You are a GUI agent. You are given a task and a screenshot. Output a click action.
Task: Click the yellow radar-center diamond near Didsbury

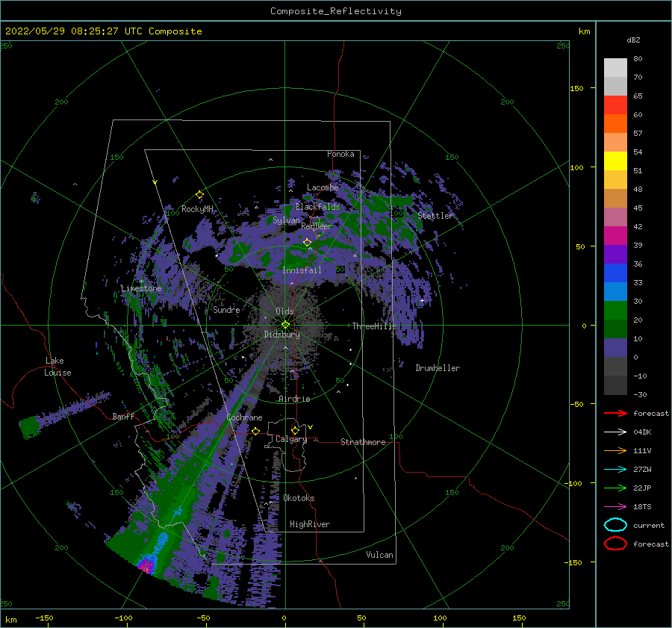click(285, 325)
